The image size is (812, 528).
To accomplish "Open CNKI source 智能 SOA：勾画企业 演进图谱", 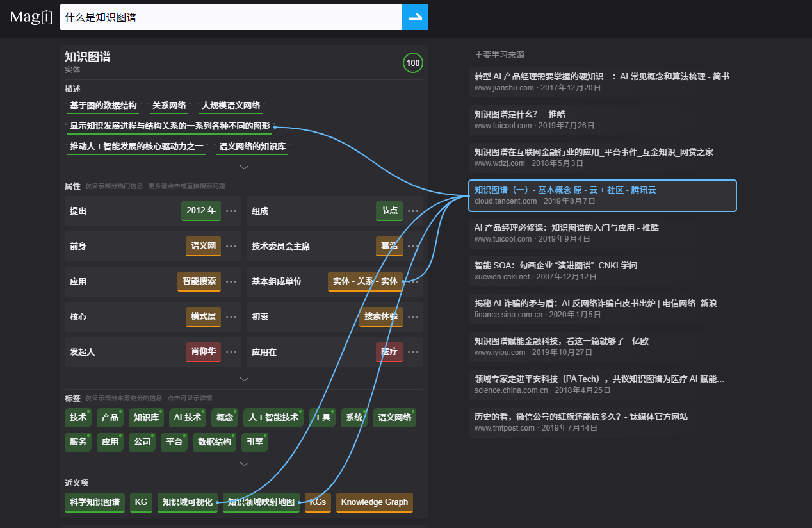I will [x=603, y=271].
